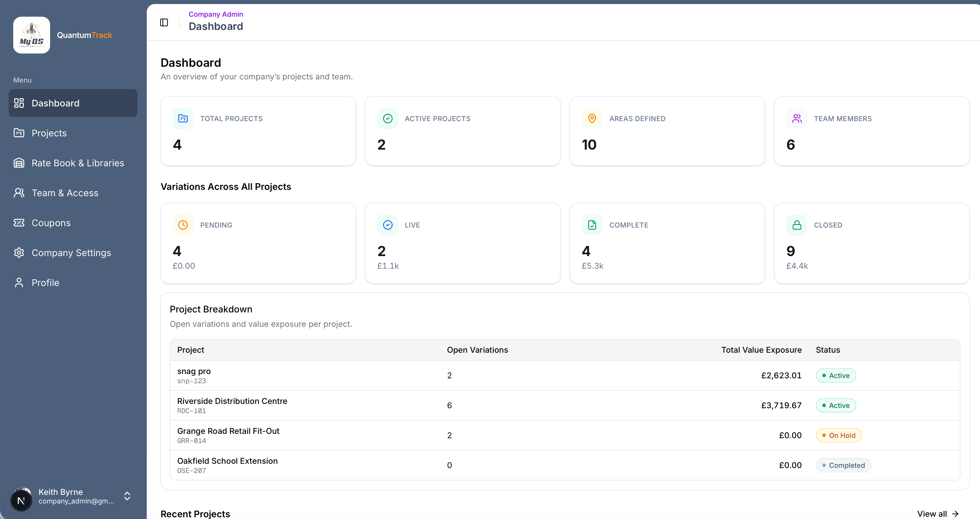Screen dimensions: 980x519
Task: Click the £3,719.67 exposure value
Action: (x=781, y=406)
